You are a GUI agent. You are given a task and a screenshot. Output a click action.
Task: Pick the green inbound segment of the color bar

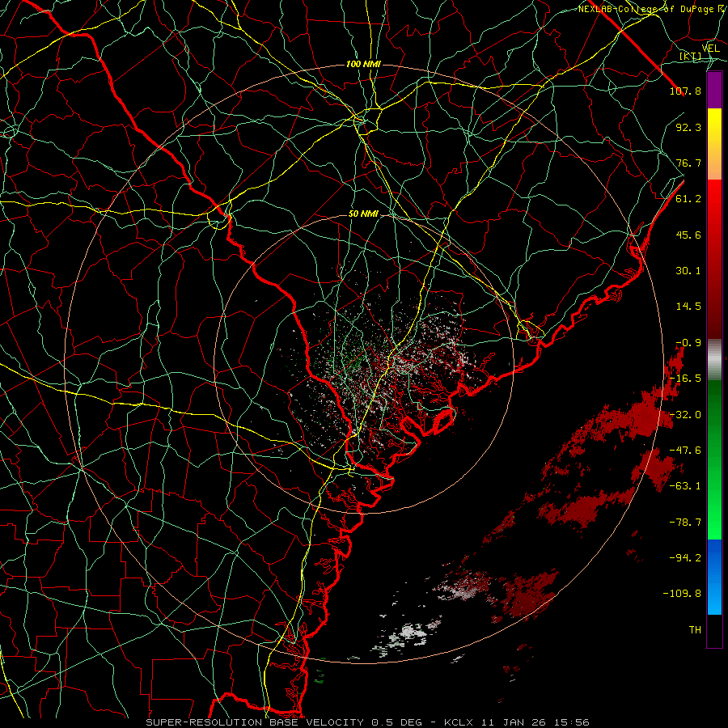[x=714, y=459]
